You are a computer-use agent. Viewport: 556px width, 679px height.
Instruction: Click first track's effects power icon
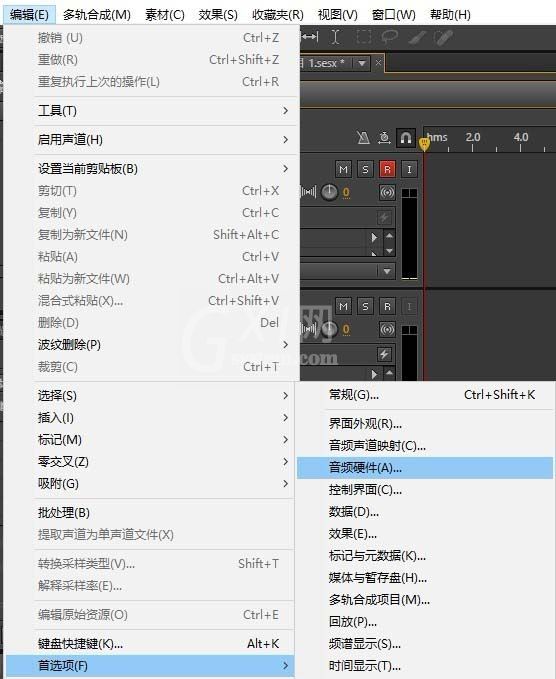384,217
